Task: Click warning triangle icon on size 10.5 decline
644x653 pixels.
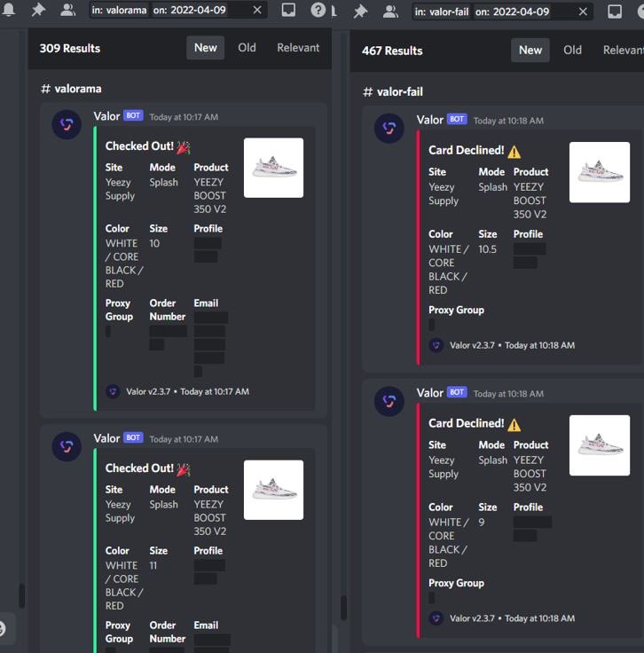Action: point(514,152)
